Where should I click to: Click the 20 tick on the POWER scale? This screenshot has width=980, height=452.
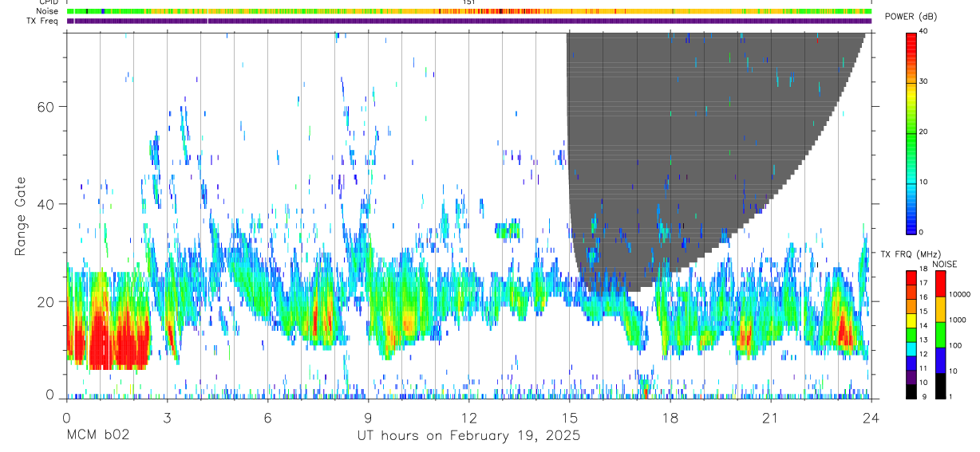(923, 132)
